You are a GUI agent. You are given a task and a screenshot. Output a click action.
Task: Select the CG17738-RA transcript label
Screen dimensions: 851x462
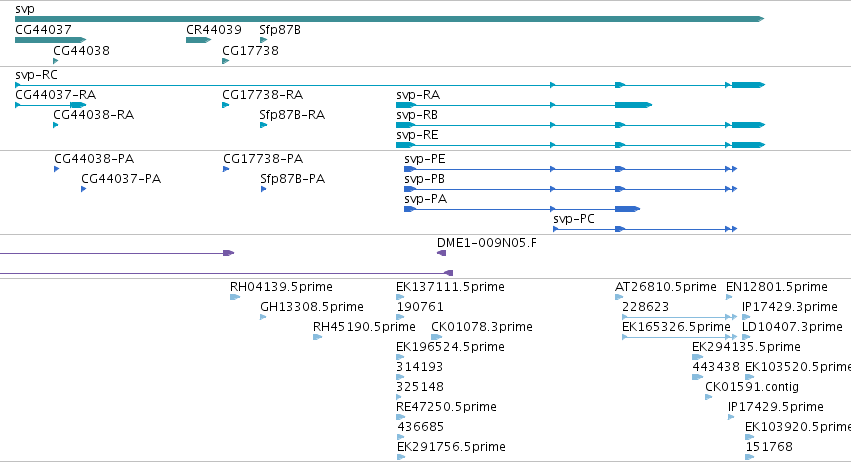click(263, 94)
